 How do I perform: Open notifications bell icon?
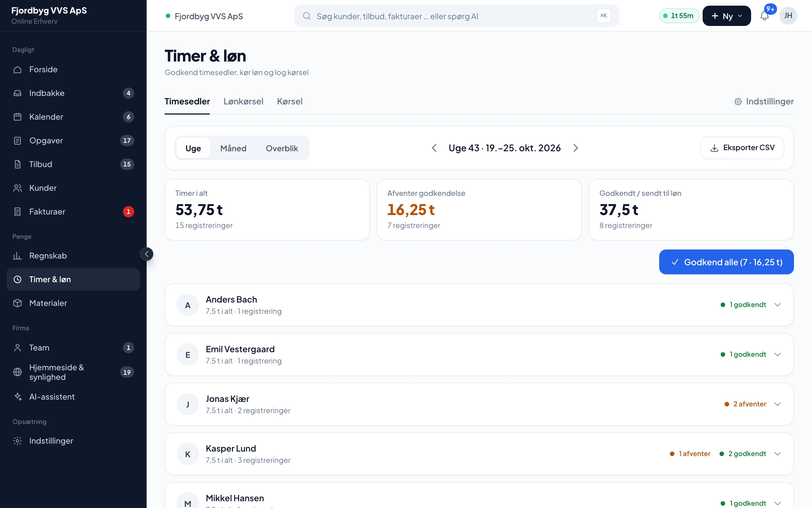764,16
